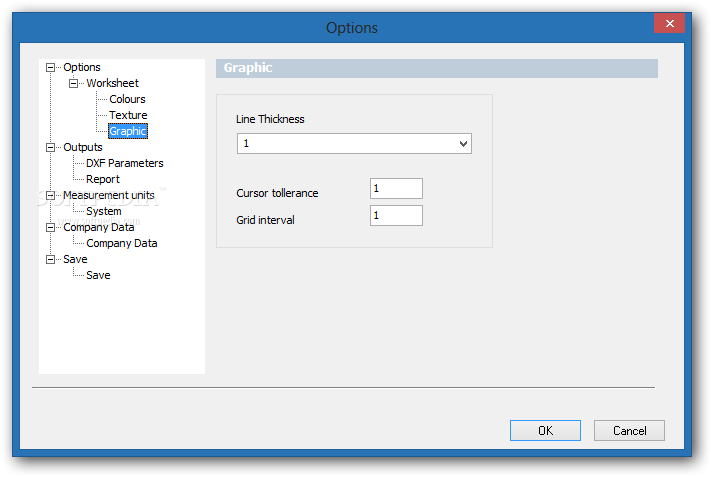Select the highlighted Graphic tree item
The height and width of the screenshot is (477, 712).
point(128,131)
